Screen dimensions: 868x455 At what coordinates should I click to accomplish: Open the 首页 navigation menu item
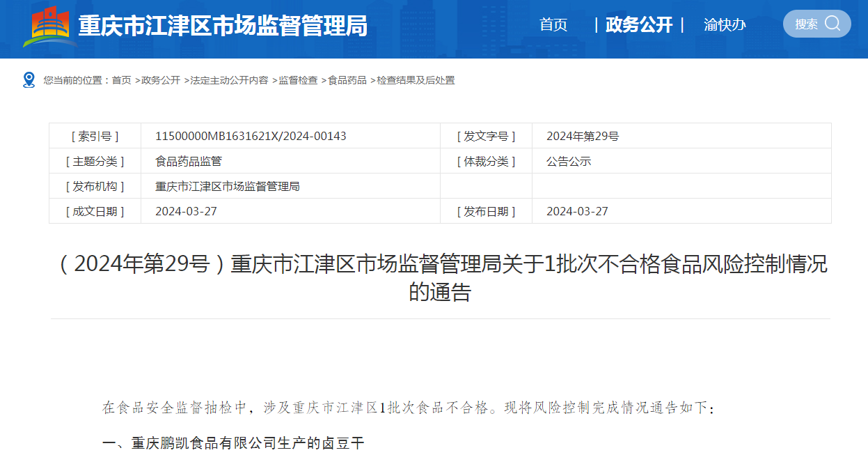coord(553,25)
